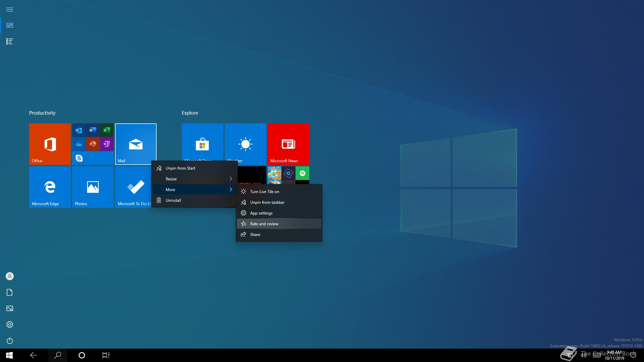Screen dimensions: 644x362
Task: Open the Power options icon
Action: [10, 341]
